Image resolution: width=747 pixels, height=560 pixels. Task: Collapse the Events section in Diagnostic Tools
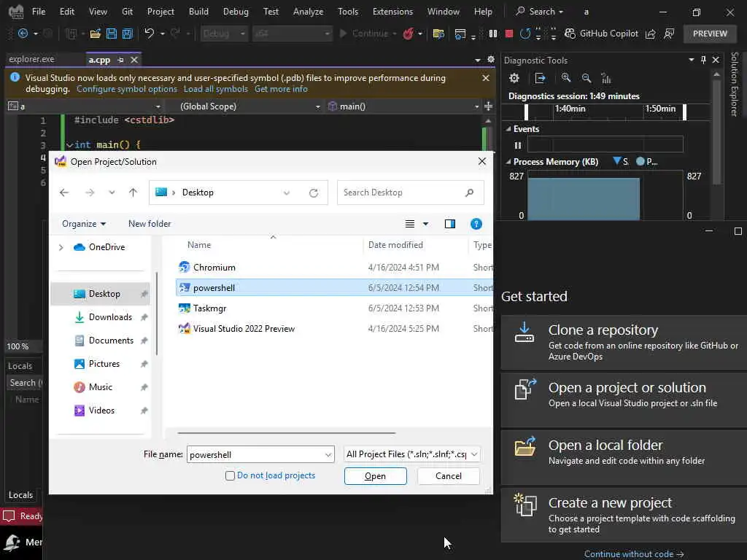[x=508, y=129]
